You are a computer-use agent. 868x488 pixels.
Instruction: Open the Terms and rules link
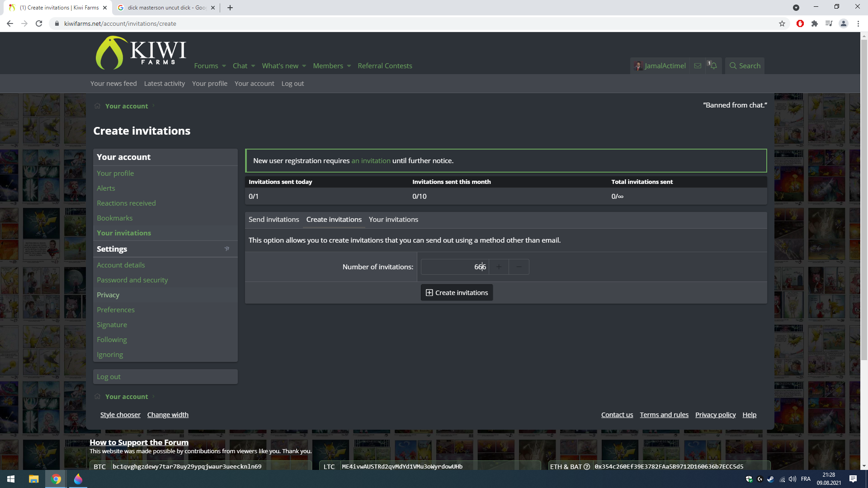(664, 415)
